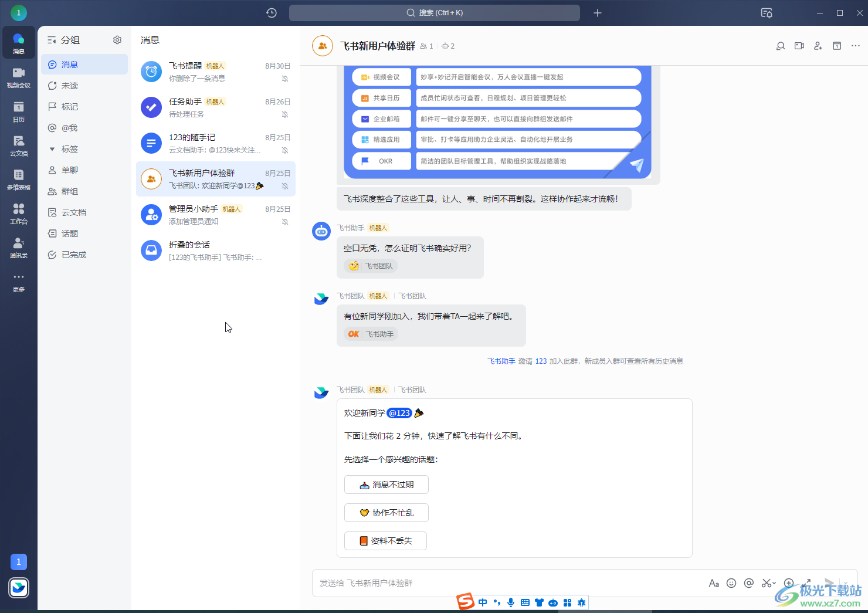This screenshot has width=868, height=613.
Task: Open the Aa text formatting option
Action: 714,583
